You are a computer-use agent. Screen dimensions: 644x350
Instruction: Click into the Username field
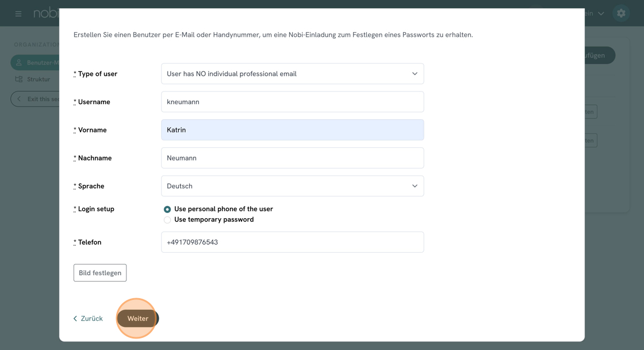pos(292,102)
